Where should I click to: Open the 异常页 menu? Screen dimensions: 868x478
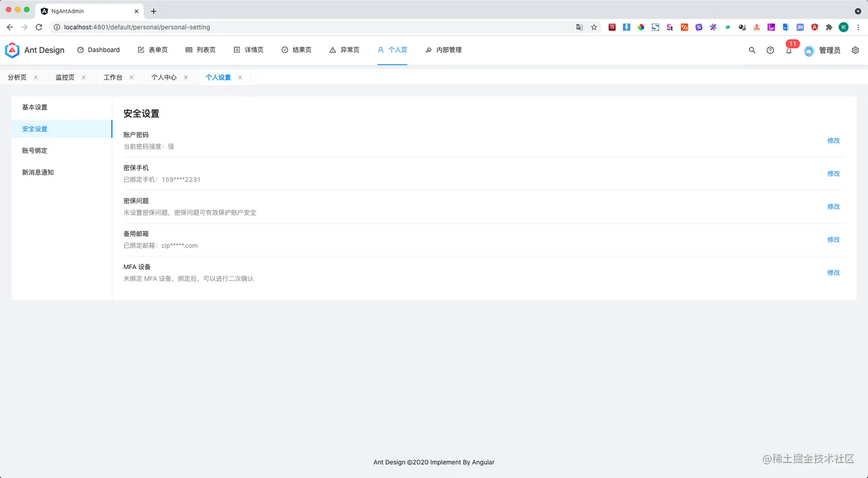click(x=344, y=50)
